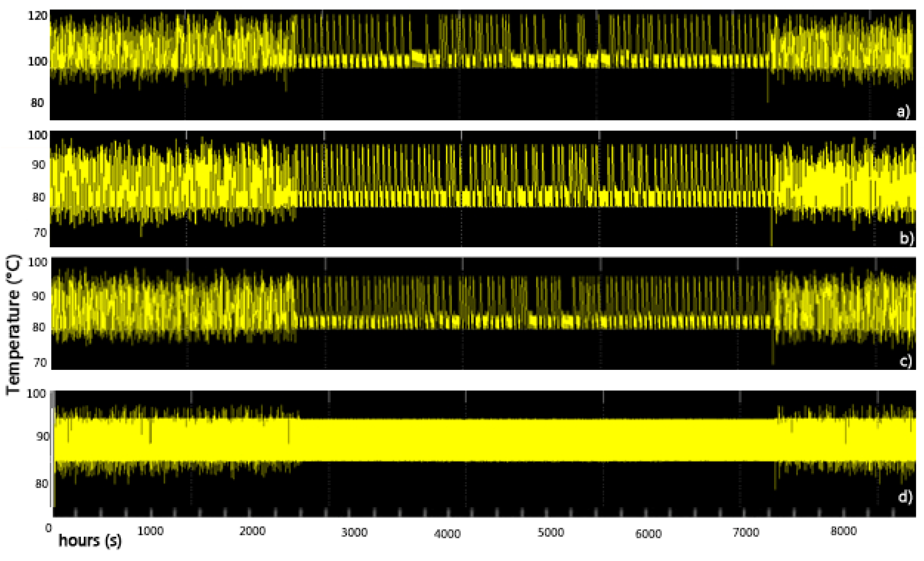
Task: Click the 'a)' panel label
Action: coord(904,112)
